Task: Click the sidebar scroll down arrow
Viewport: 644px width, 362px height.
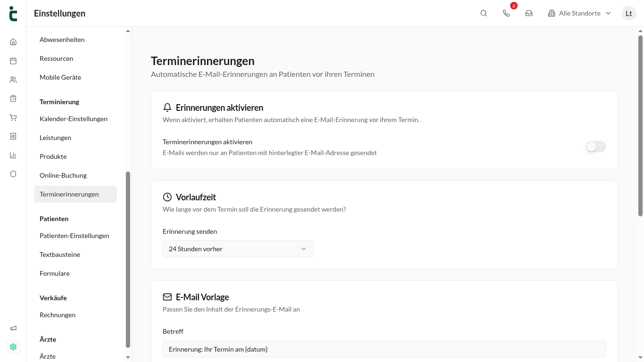Action: (128, 358)
